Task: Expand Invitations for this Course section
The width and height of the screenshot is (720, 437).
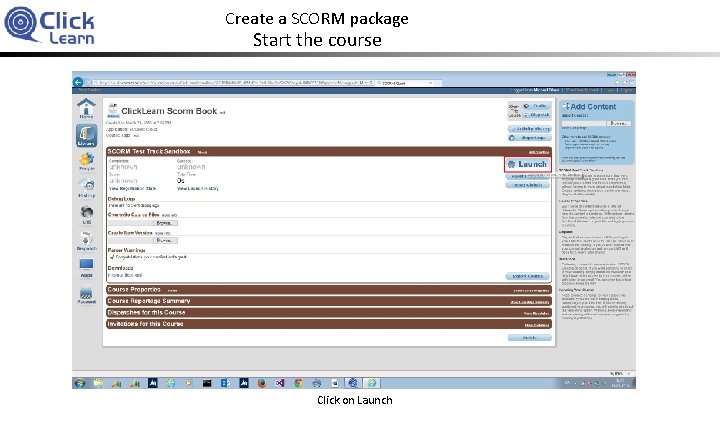Action: pyautogui.click(x=328, y=324)
